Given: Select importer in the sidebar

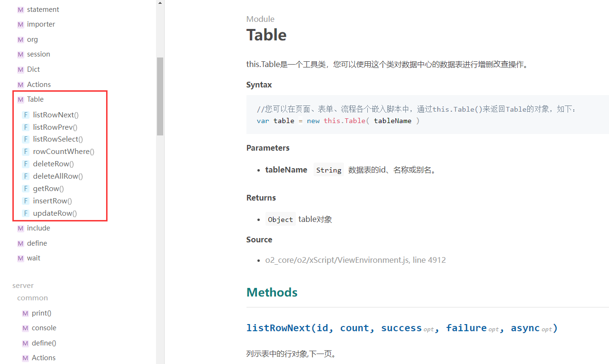Looking at the screenshot, I should (x=41, y=24).
